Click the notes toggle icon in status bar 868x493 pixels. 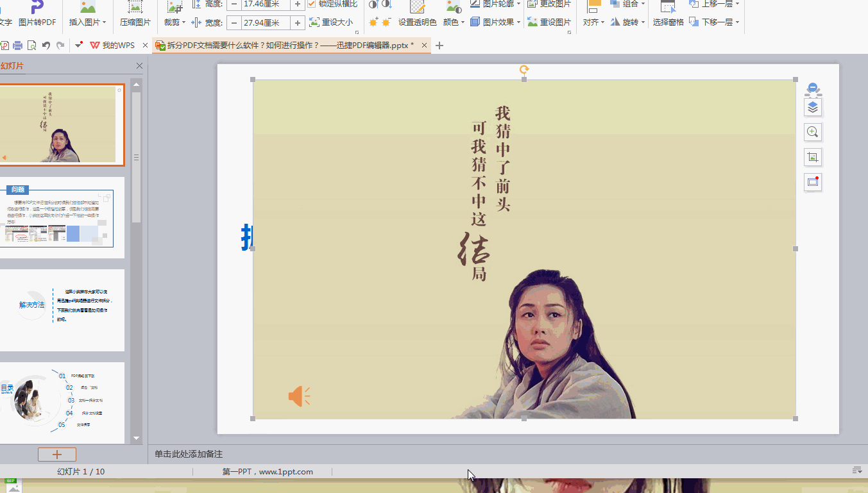coord(856,471)
